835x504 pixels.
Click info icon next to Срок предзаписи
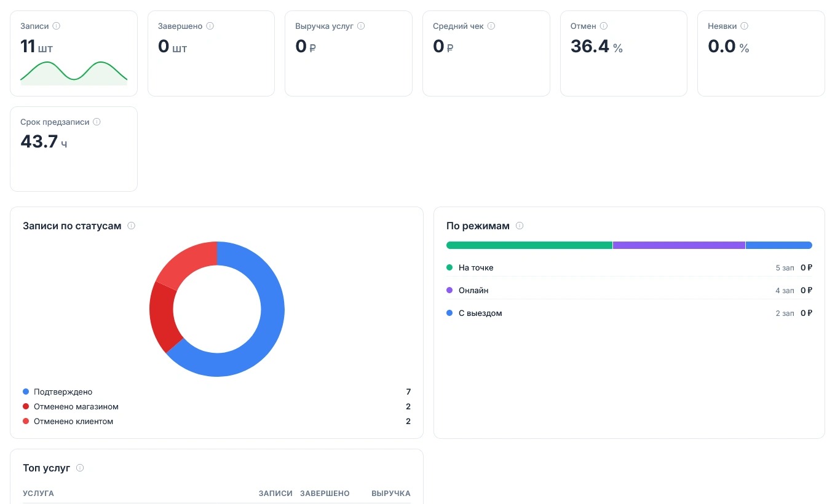tap(97, 122)
